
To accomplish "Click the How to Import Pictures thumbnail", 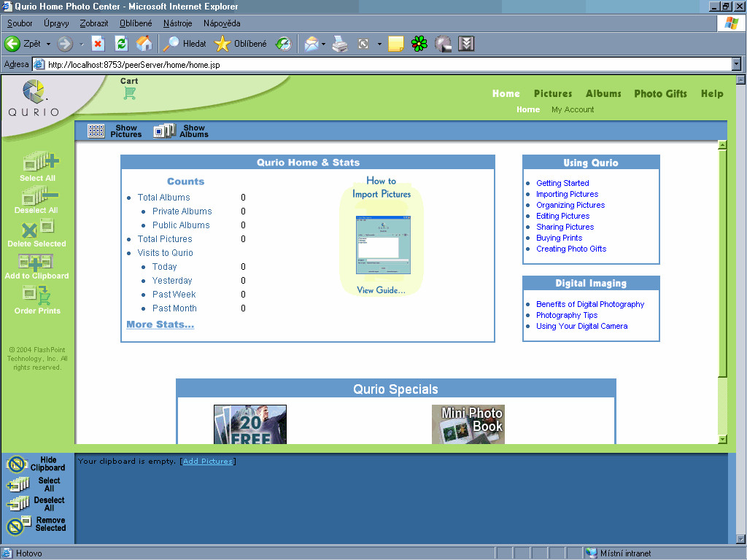I will click(383, 245).
